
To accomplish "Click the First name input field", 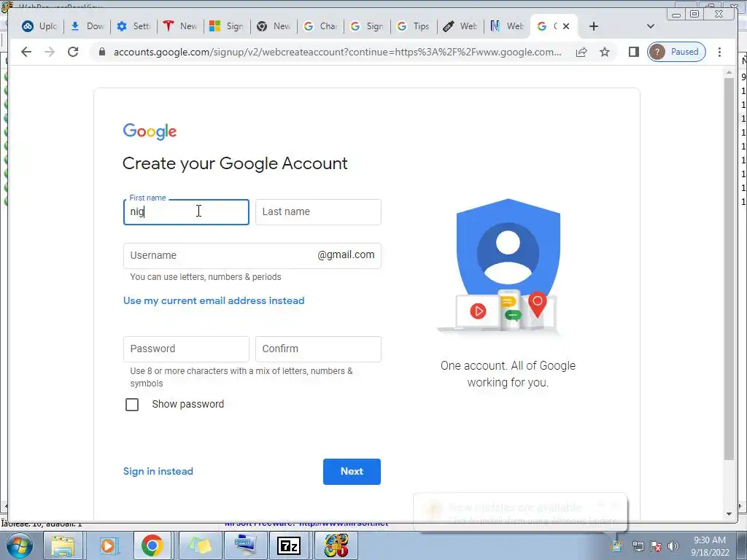I will [186, 212].
